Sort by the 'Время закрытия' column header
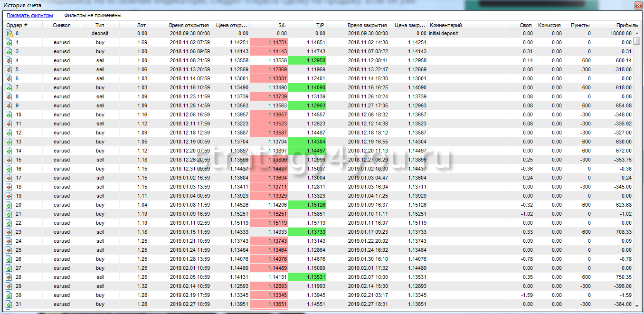 tap(367, 25)
